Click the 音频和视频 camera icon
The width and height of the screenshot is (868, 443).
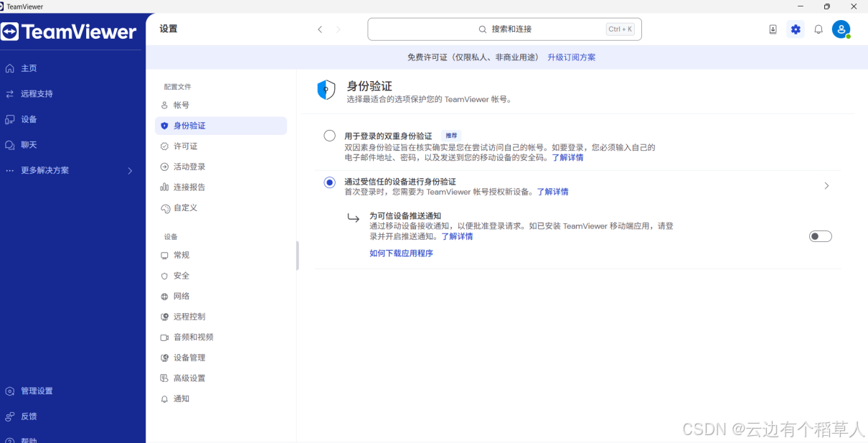click(x=164, y=337)
